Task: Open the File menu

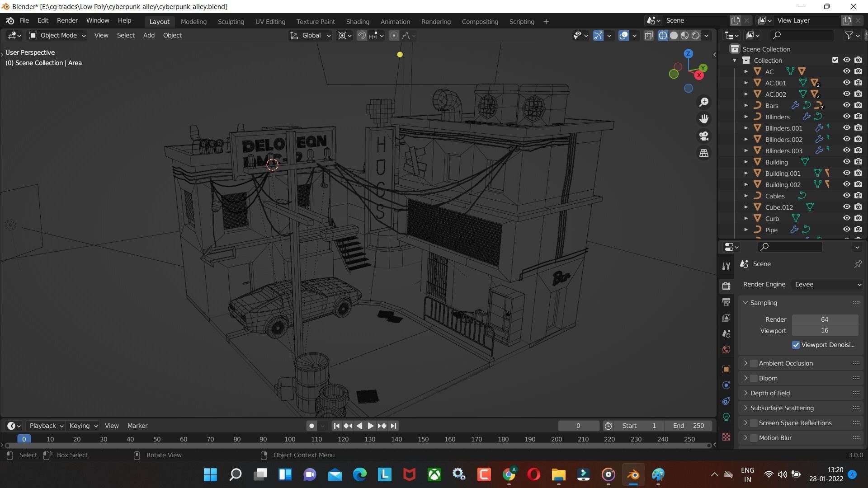Action: (24, 21)
